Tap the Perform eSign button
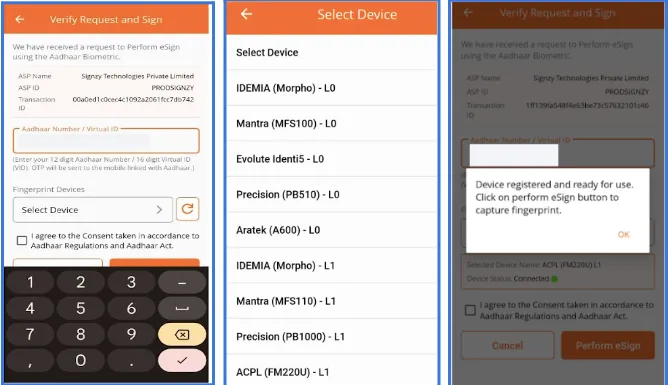 pos(608,345)
